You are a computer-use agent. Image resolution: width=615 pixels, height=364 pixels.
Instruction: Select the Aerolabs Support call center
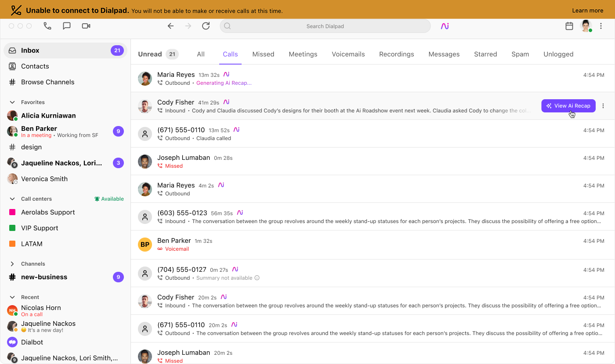point(65,212)
